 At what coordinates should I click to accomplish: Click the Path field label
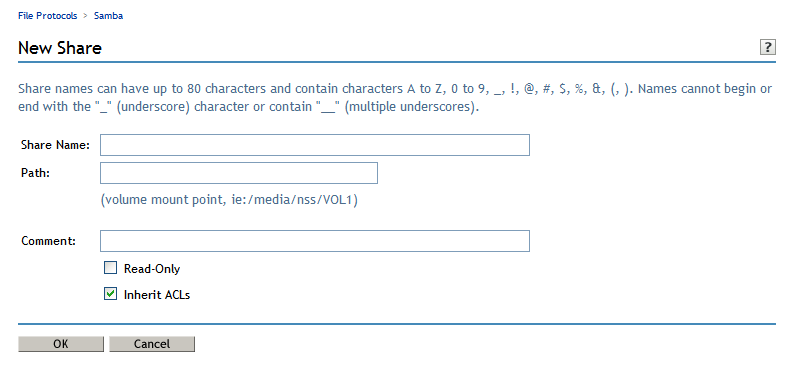point(35,173)
